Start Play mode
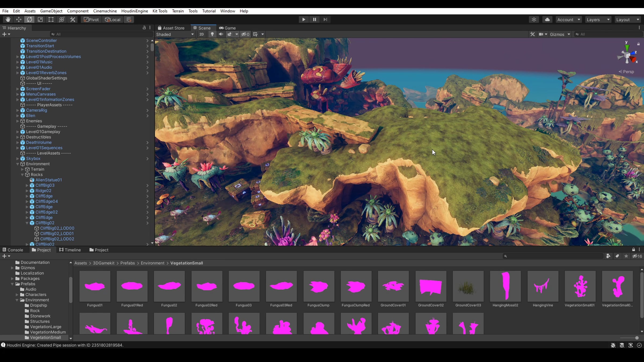644x362 pixels. point(303,20)
